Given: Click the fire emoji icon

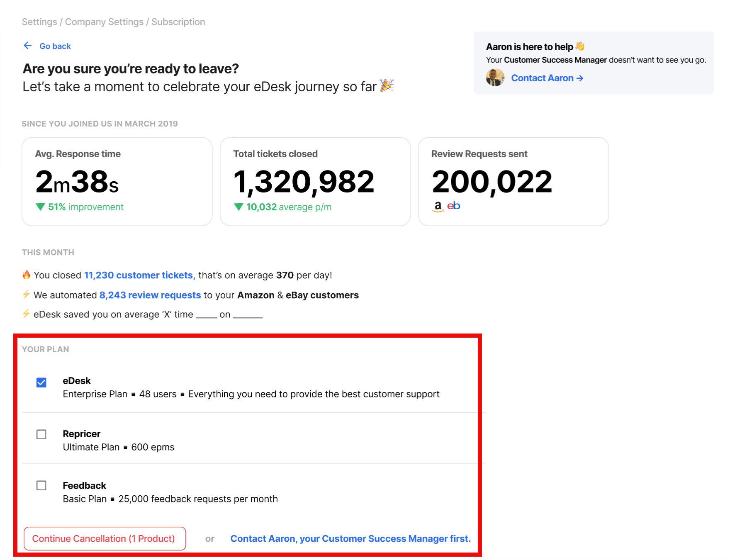Looking at the screenshot, I should 26,275.
